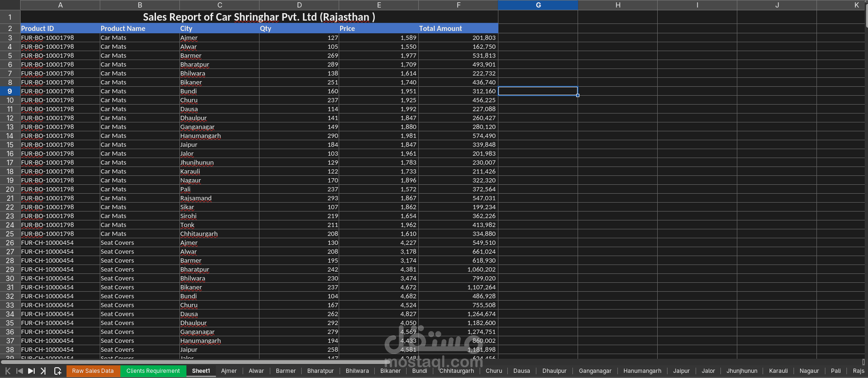
Task: Switch to the Alwar sheet tab
Action: pyautogui.click(x=256, y=371)
